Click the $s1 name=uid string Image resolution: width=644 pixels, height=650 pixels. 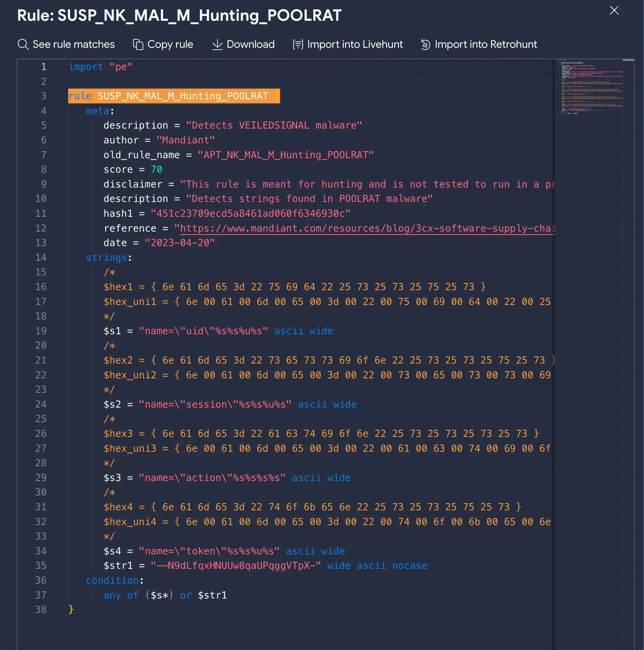203,331
